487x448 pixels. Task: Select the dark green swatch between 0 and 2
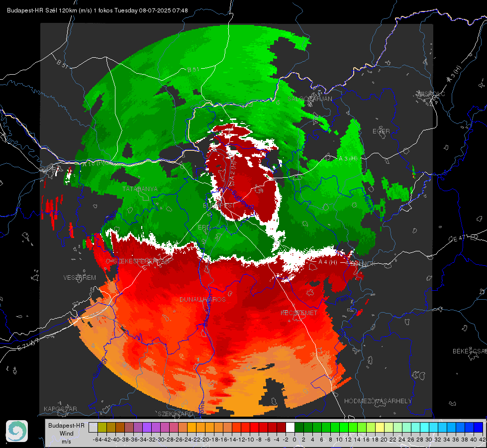point(299,427)
